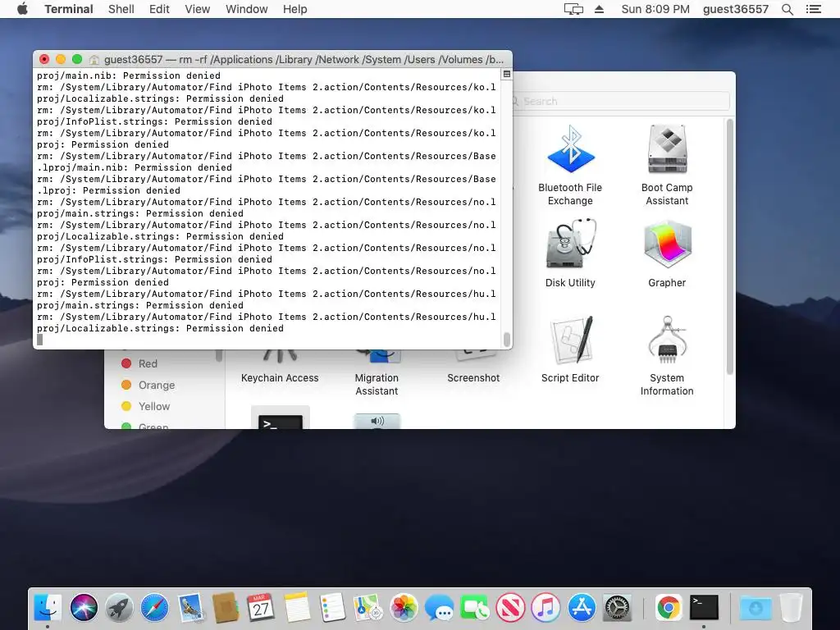Click the Finder icon in Dock
This screenshot has width=840, height=630.
pos(48,608)
